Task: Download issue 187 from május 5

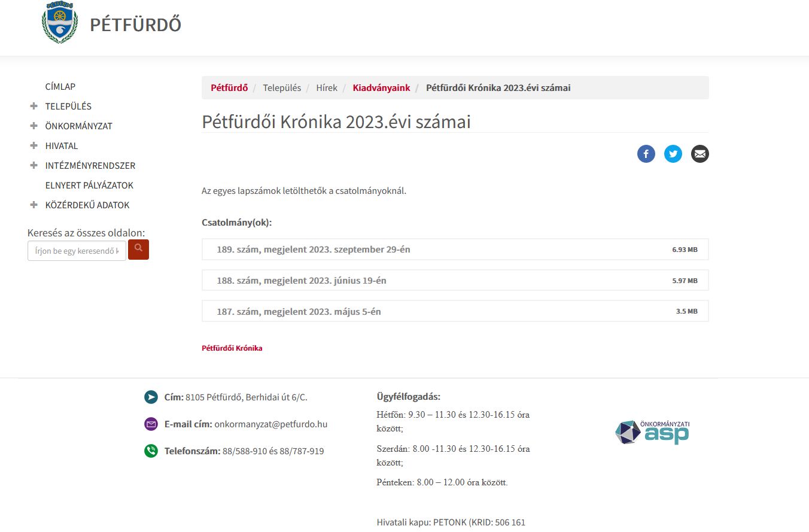Action: pyautogui.click(x=455, y=311)
